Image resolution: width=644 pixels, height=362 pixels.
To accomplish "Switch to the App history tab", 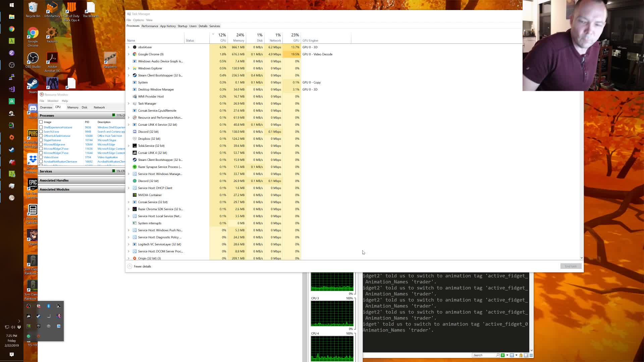I will (168, 26).
